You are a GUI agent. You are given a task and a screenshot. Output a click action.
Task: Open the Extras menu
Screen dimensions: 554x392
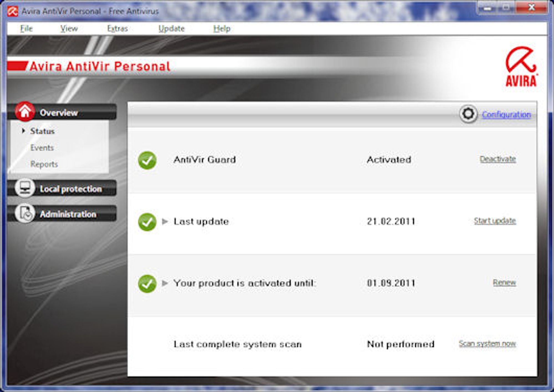tap(117, 29)
